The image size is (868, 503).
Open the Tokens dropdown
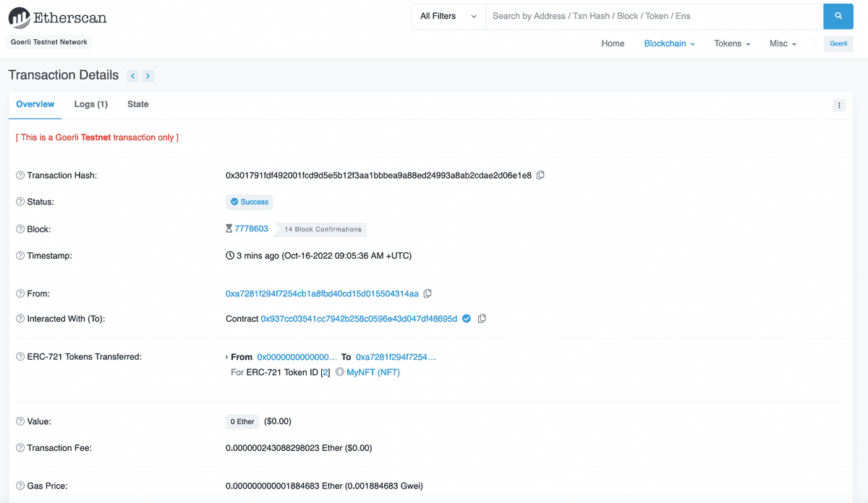click(x=731, y=43)
